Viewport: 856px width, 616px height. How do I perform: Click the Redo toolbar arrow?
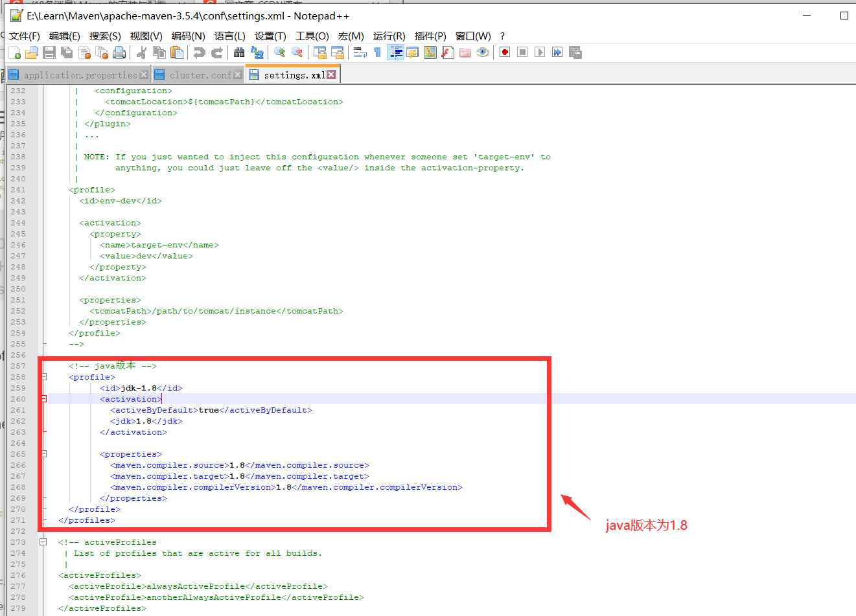pos(216,52)
